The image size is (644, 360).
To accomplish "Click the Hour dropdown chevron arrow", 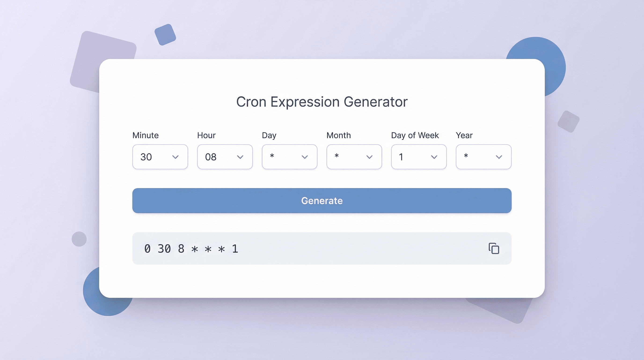I will pyautogui.click(x=240, y=157).
